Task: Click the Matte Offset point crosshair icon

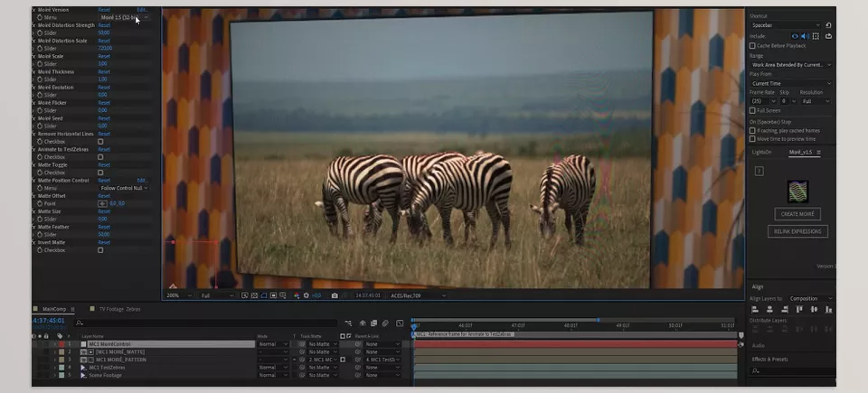Action: point(102,203)
